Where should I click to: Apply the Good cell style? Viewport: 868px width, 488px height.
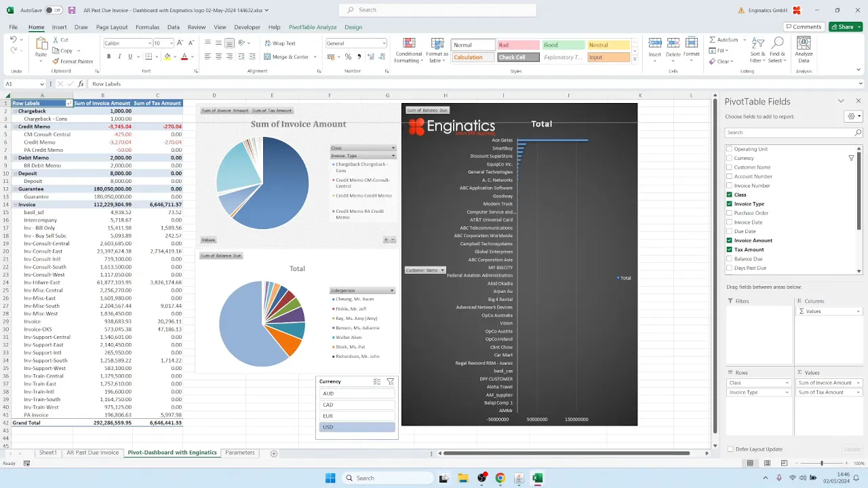coord(564,45)
